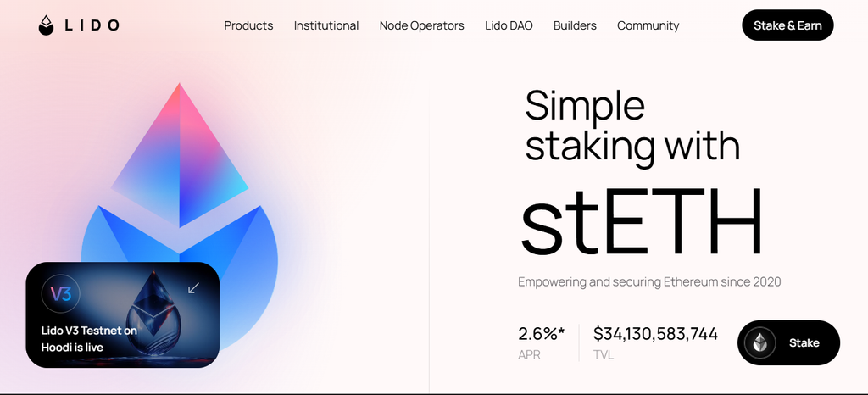Click the 2.6% APR figure

pos(542,334)
